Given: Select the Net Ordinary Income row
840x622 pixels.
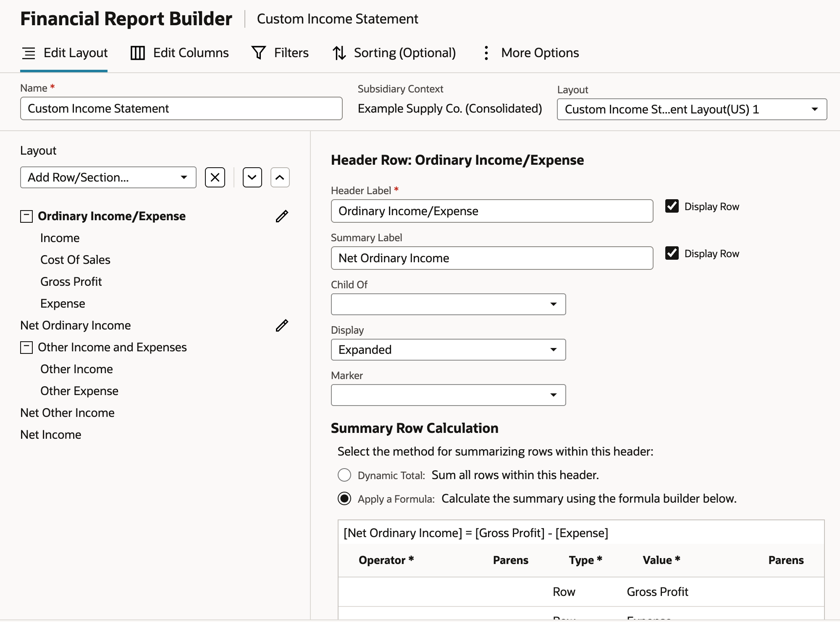Looking at the screenshot, I should pyautogui.click(x=76, y=325).
